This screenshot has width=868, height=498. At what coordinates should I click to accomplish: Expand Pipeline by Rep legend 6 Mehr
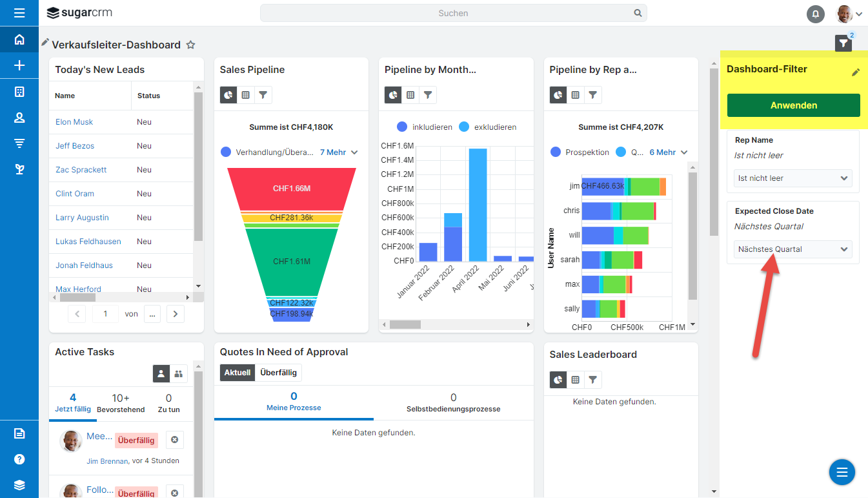(669, 152)
